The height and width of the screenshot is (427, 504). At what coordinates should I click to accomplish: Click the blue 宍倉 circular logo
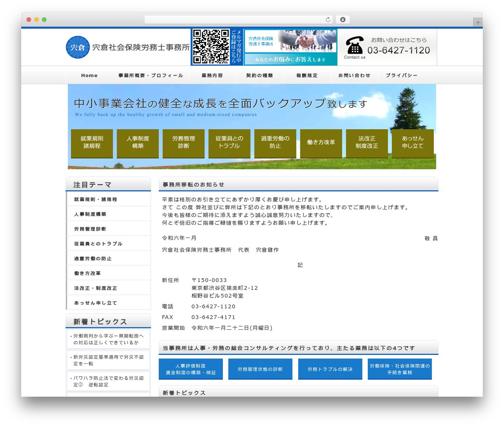pyautogui.click(x=78, y=47)
